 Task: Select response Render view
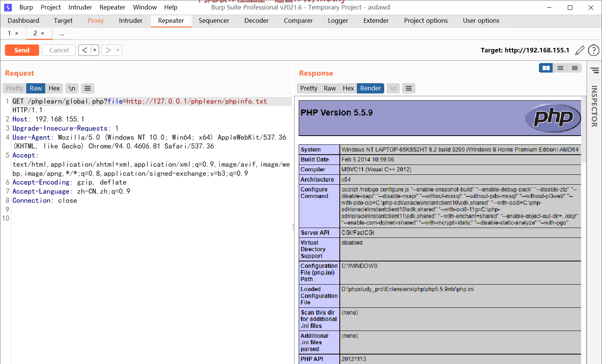click(371, 88)
